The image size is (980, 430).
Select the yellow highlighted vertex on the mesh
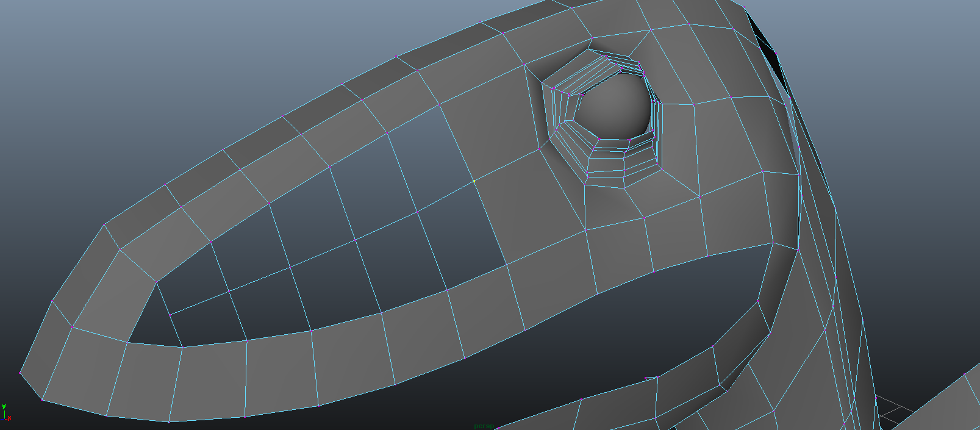point(474,181)
